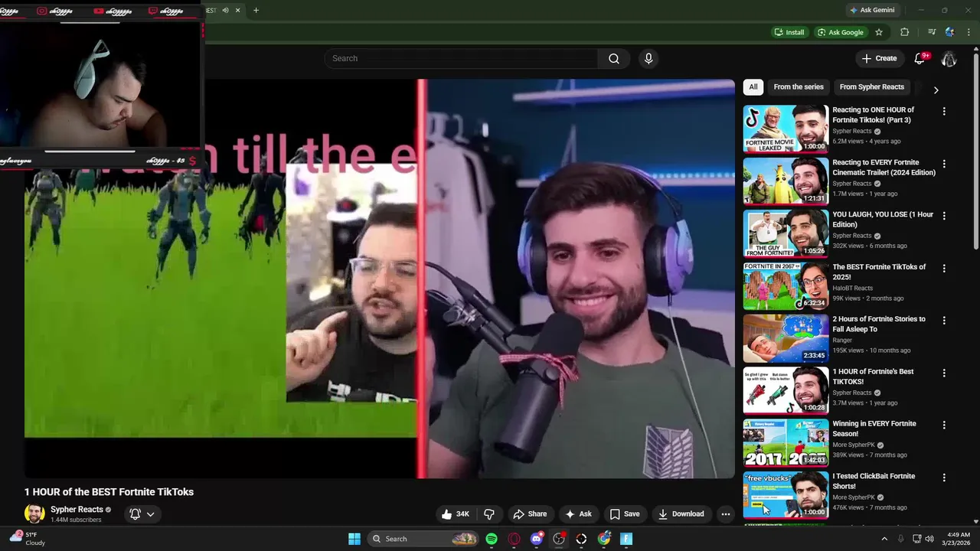This screenshot has height=551, width=980.
Task: Open the volume speaker tray icon
Action: pos(930,539)
